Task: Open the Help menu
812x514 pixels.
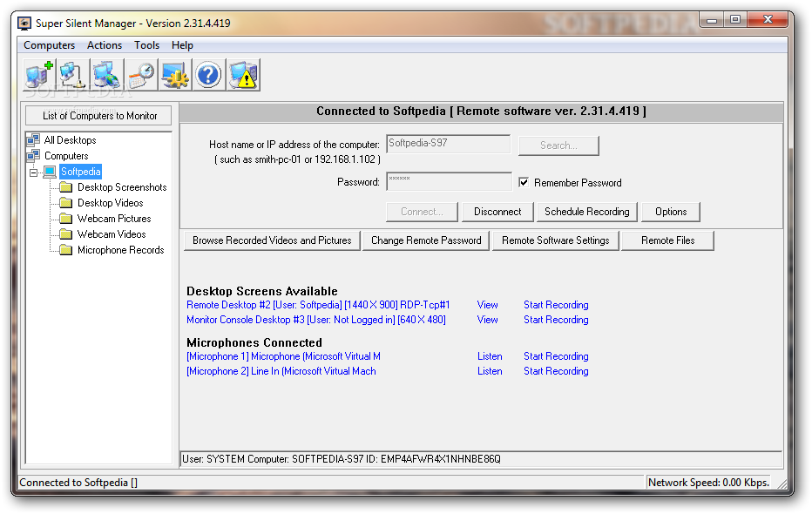Action: pyautogui.click(x=182, y=45)
